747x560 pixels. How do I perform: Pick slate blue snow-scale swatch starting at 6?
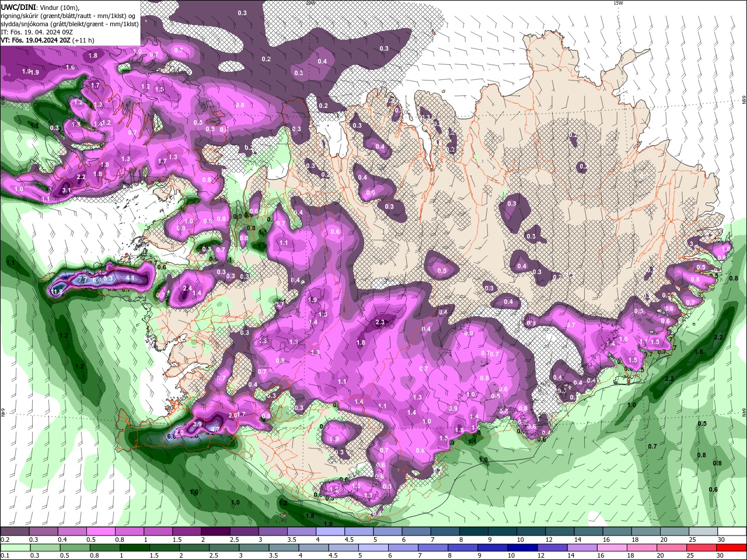[415, 531]
